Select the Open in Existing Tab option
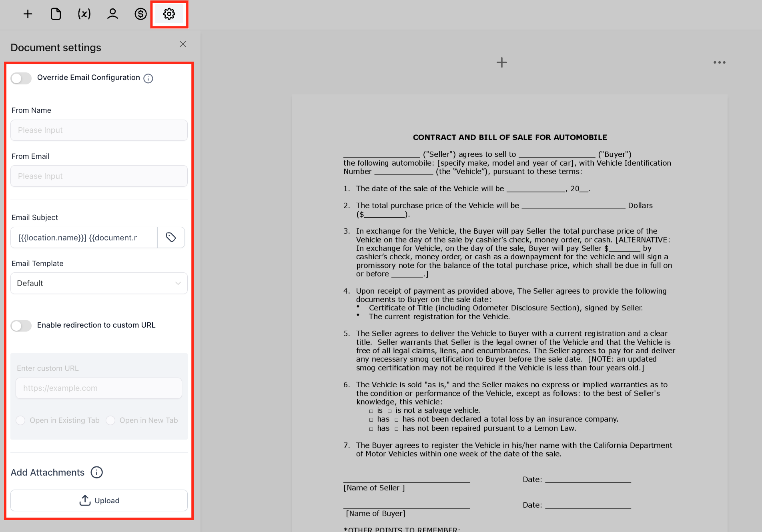762x532 pixels. pos(20,420)
